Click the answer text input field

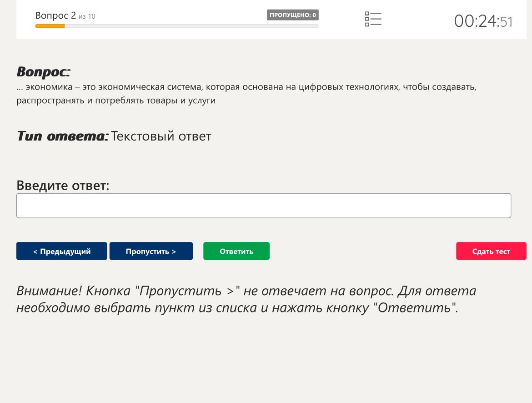[x=264, y=206]
